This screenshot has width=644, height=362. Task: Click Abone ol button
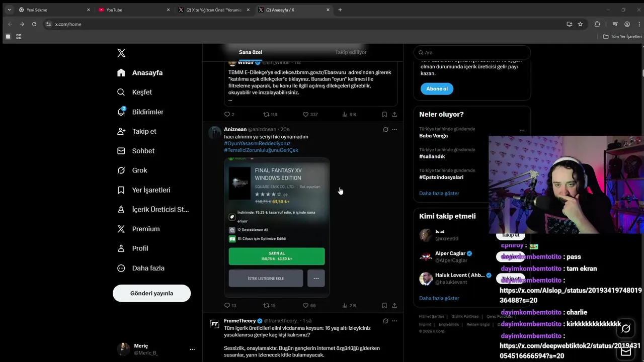point(437,89)
